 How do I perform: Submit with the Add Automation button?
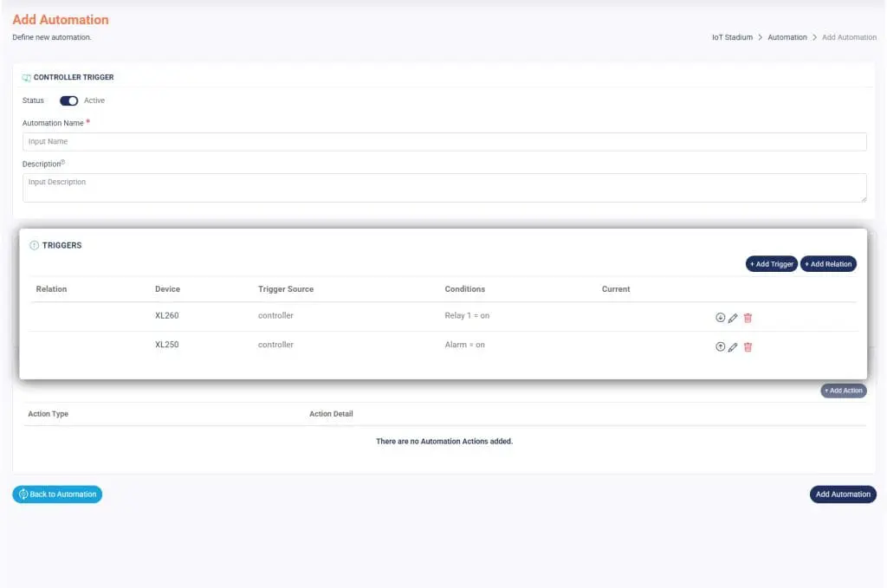(842, 494)
